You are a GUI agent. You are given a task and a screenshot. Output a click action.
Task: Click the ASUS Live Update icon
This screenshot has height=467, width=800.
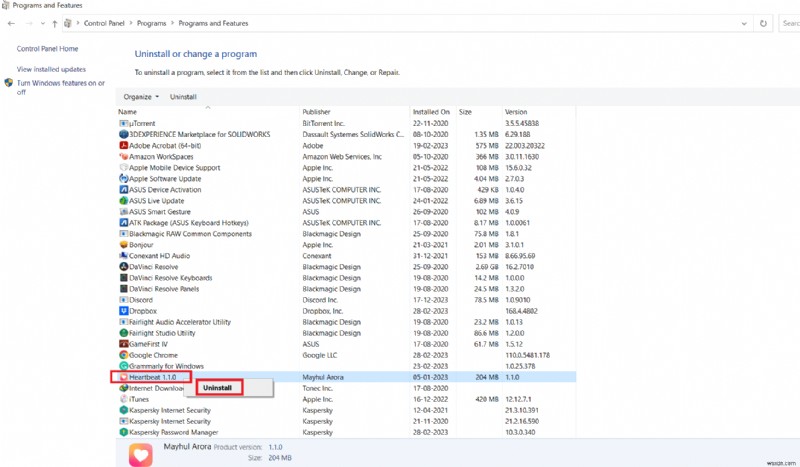tap(123, 201)
